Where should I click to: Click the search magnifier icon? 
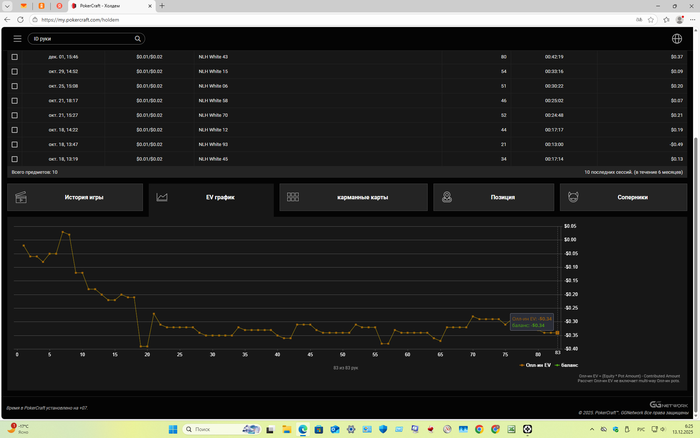(x=138, y=39)
